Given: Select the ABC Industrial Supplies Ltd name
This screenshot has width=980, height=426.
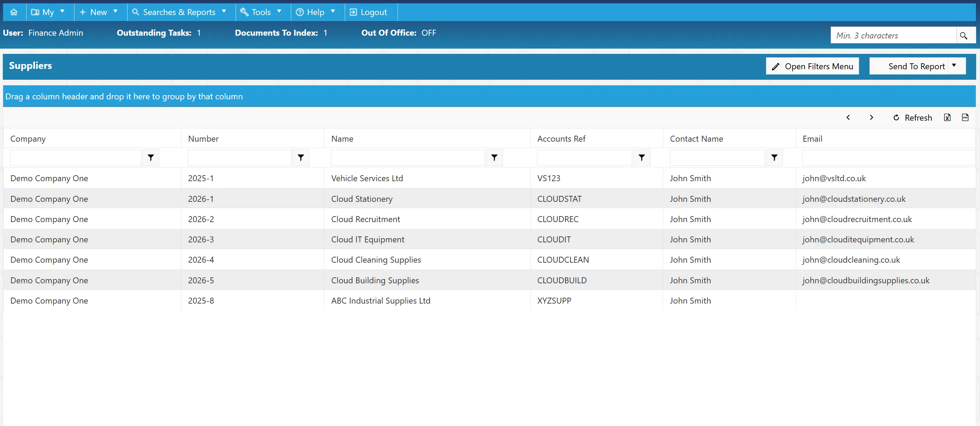Looking at the screenshot, I should point(380,300).
